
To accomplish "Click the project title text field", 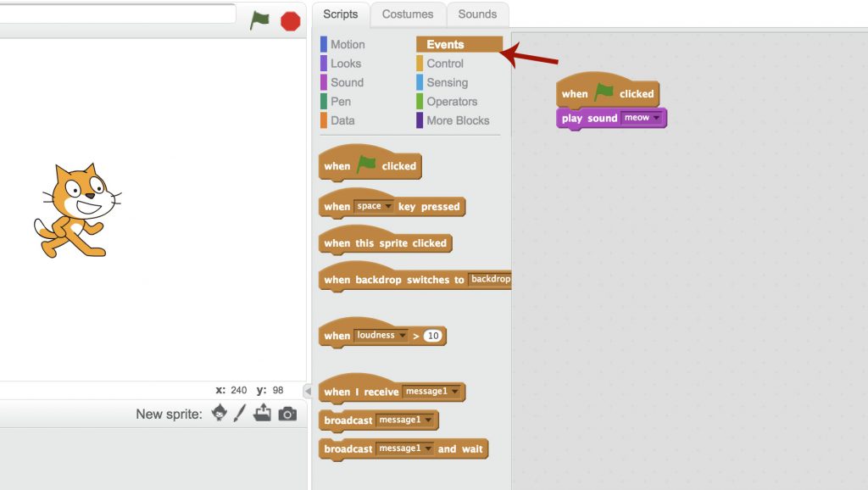I will [x=118, y=14].
